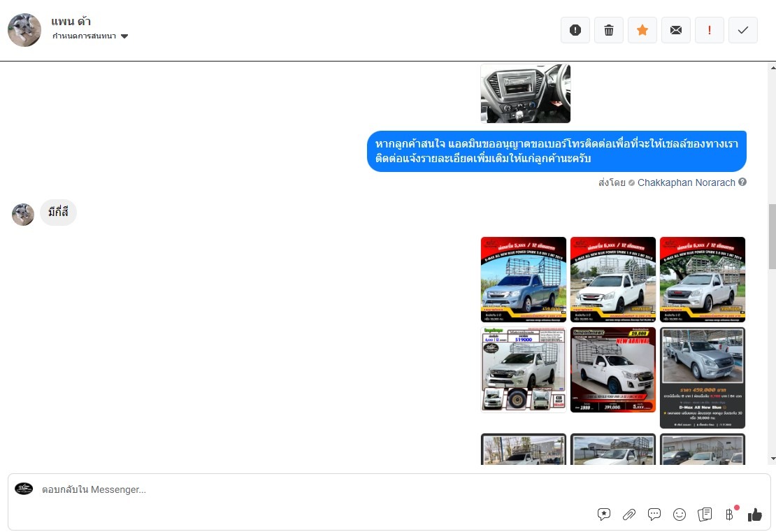
Task: Send a thumbs up like
Action: (755, 515)
